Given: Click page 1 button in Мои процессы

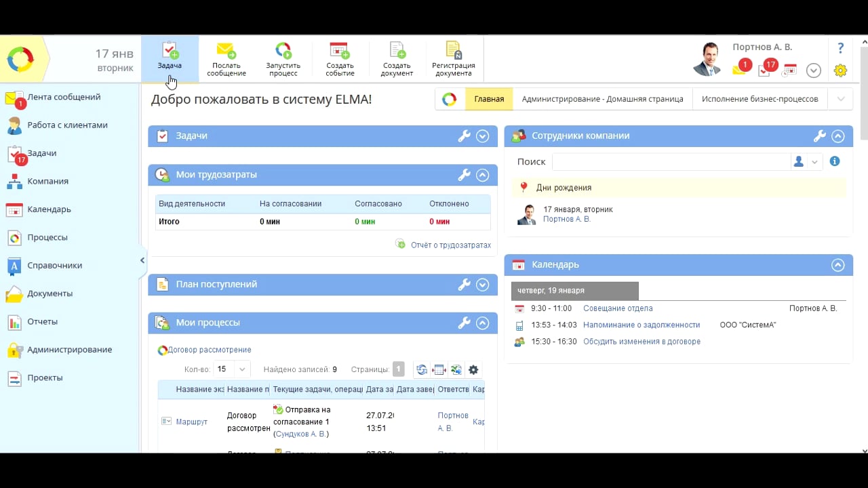Looking at the screenshot, I should 399,369.
